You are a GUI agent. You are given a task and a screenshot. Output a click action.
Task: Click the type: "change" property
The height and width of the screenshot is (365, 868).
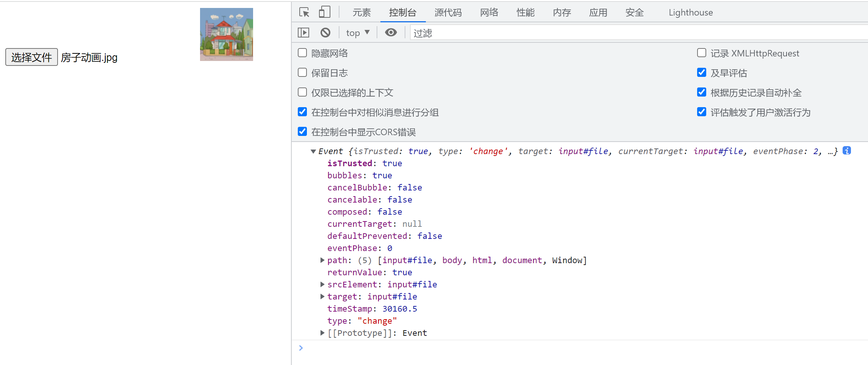(x=362, y=321)
